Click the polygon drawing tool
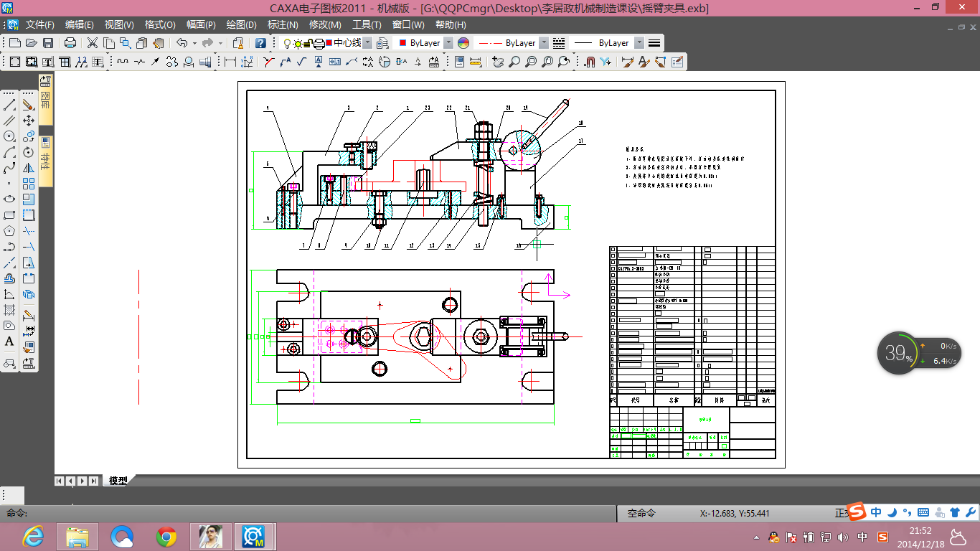Image resolution: width=980 pixels, height=551 pixels. pos(9,231)
